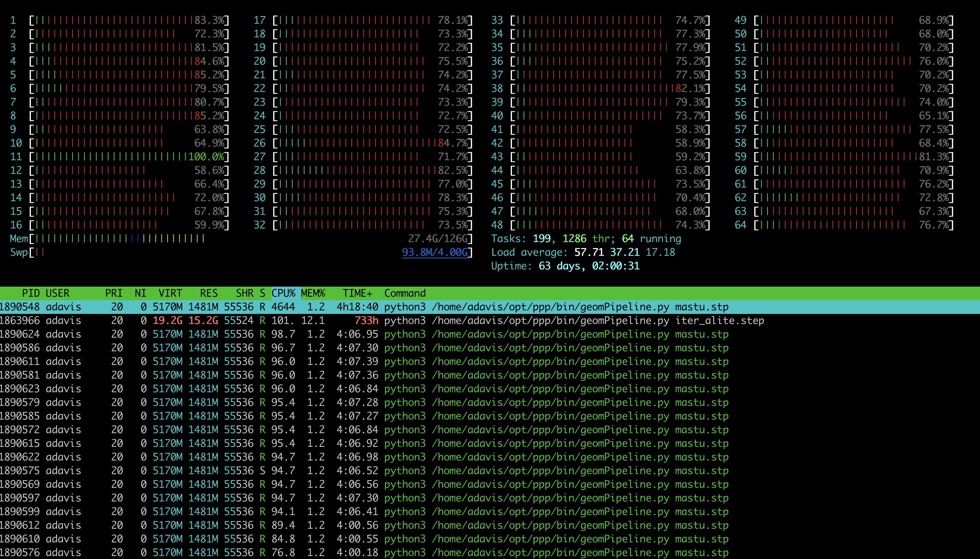Sort processes by CPU% column header
980x559 pixels.
[x=283, y=293]
